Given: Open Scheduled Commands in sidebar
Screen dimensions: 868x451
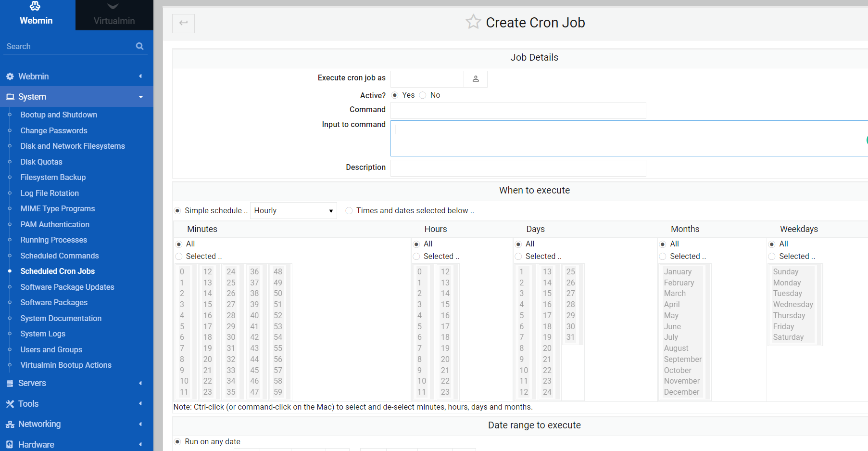Looking at the screenshot, I should (x=60, y=256).
